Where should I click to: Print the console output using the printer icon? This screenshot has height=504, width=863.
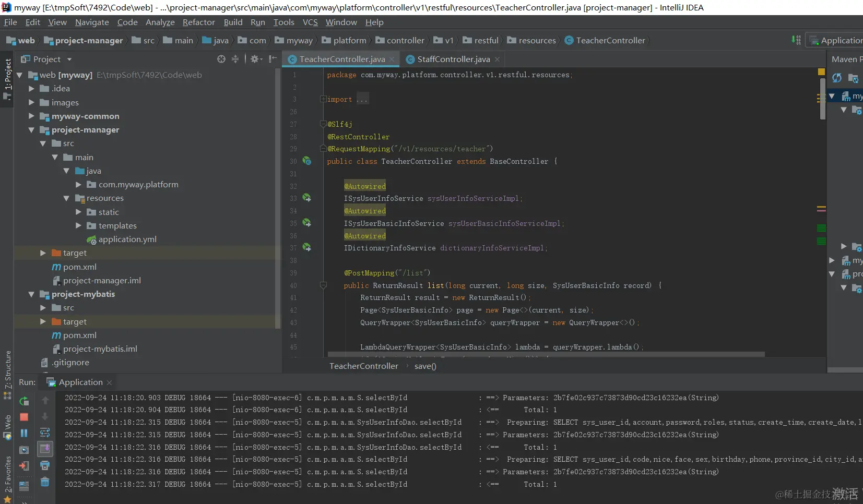45,465
